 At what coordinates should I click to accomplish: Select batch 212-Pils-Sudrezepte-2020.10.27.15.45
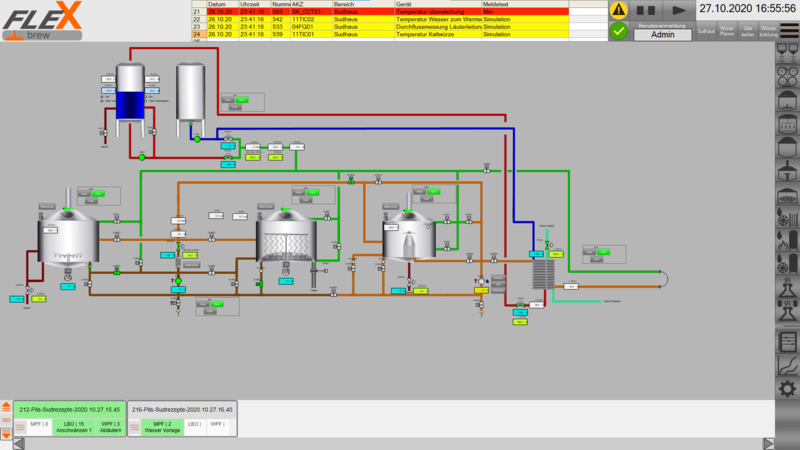[x=68, y=409]
